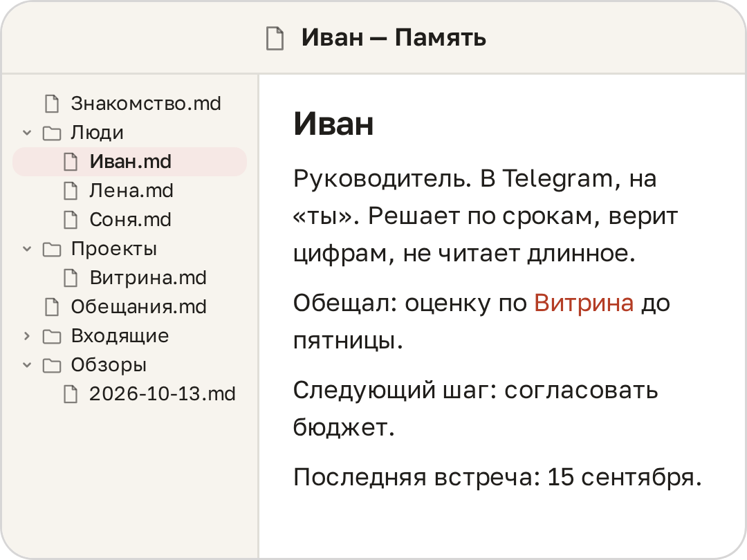Click the folder icon of Входящие
Image resolution: width=747 pixels, height=560 pixels.
[52, 336]
